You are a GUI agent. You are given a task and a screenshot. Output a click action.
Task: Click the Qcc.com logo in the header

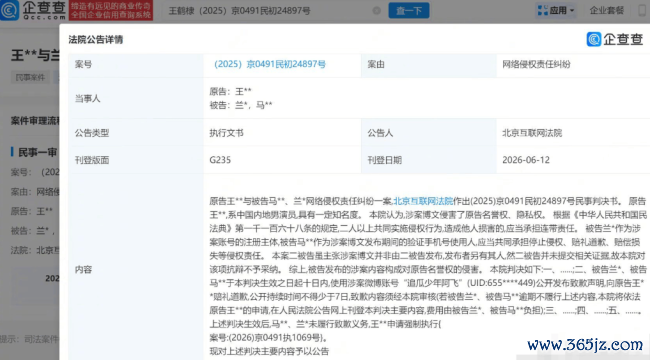[x=33, y=10]
